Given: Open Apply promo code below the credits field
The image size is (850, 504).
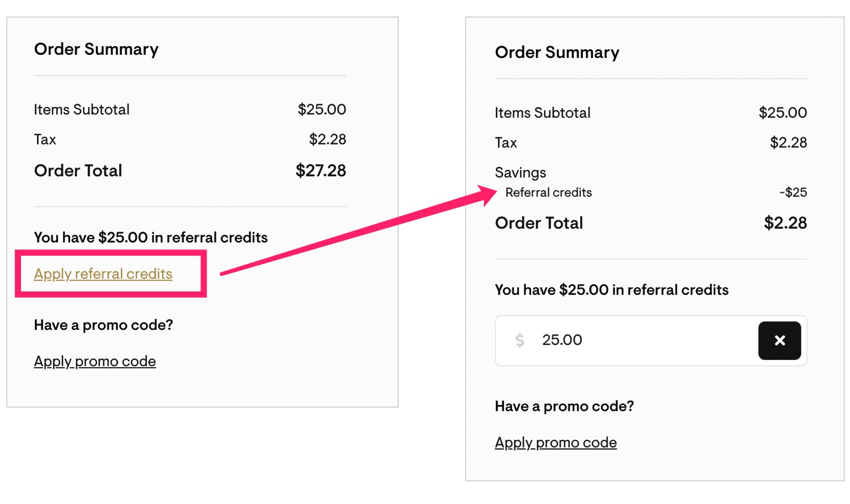Looking at the screenshot, I should click(556, 443).
